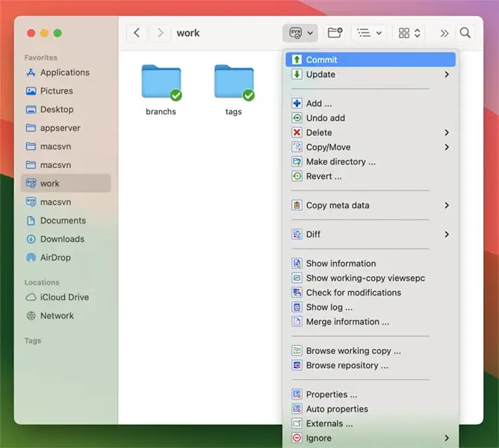Choose Make directory ... option
The height and width of the screenshot is (448, 499).
coord(371,161)
